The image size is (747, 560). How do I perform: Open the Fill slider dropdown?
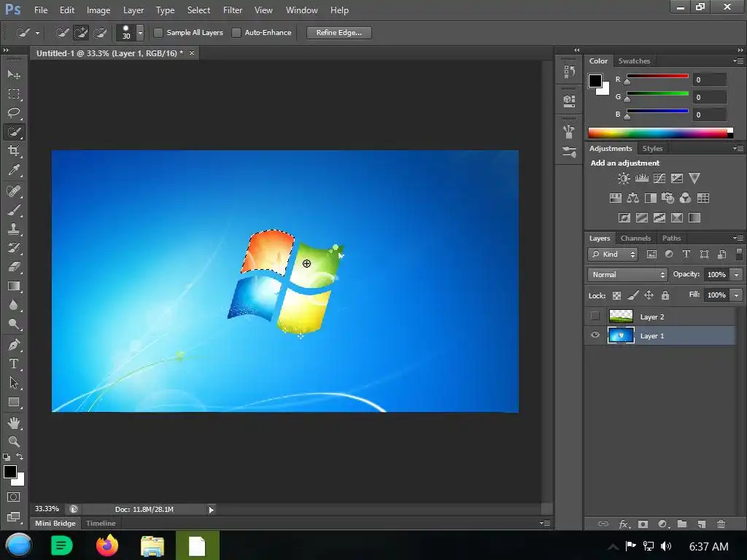(737, 295)
